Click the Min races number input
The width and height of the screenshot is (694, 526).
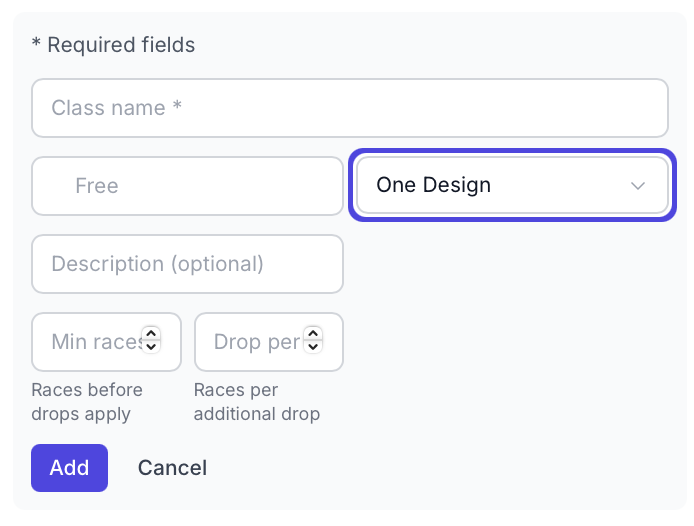[x=90, y=342]
